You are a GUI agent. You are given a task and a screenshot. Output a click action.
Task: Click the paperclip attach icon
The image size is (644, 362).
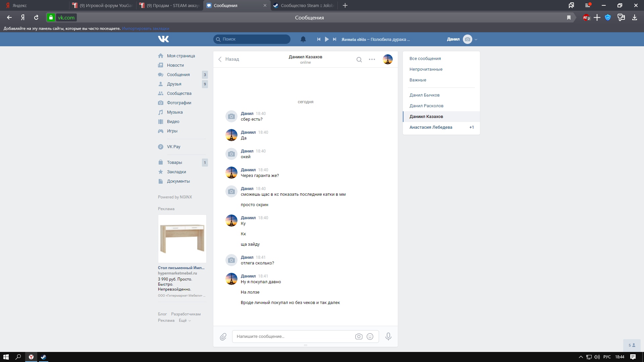[223, 337]
